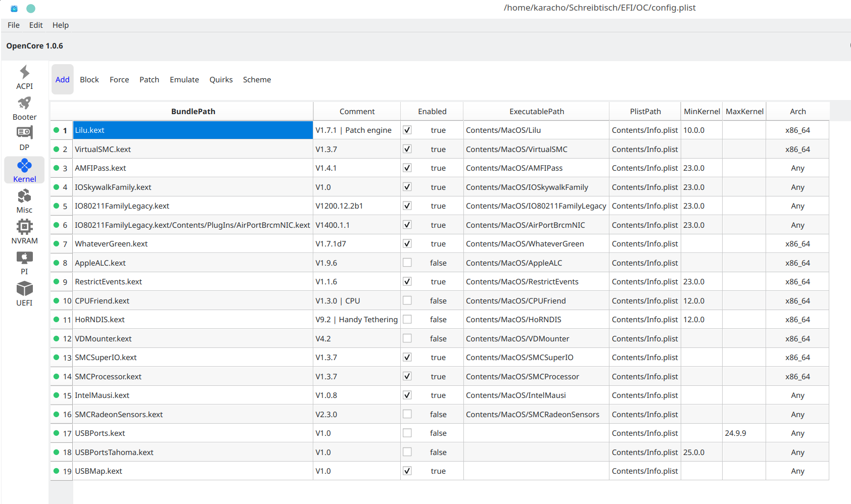Switch to the Patch tab

coord(149,80)
